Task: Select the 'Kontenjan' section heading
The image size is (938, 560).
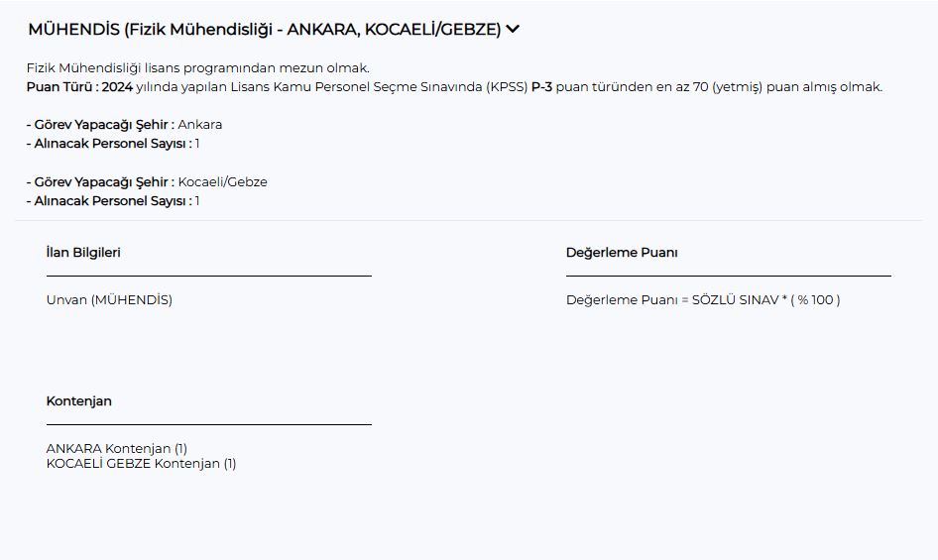Action: click(x=79, y=401)
